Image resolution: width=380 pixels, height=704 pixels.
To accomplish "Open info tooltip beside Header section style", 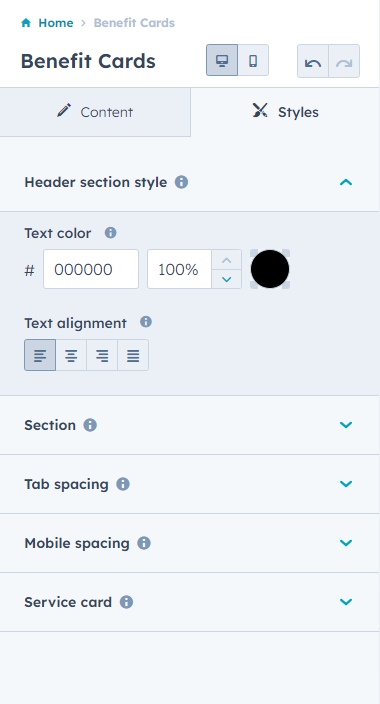I will coord(181,182).
